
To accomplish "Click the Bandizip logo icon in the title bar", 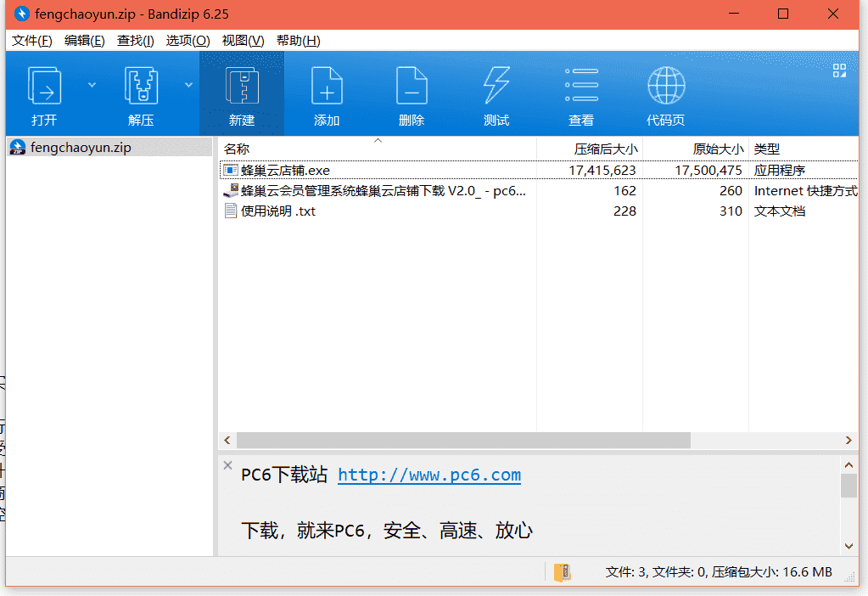I will pos(21,14).
